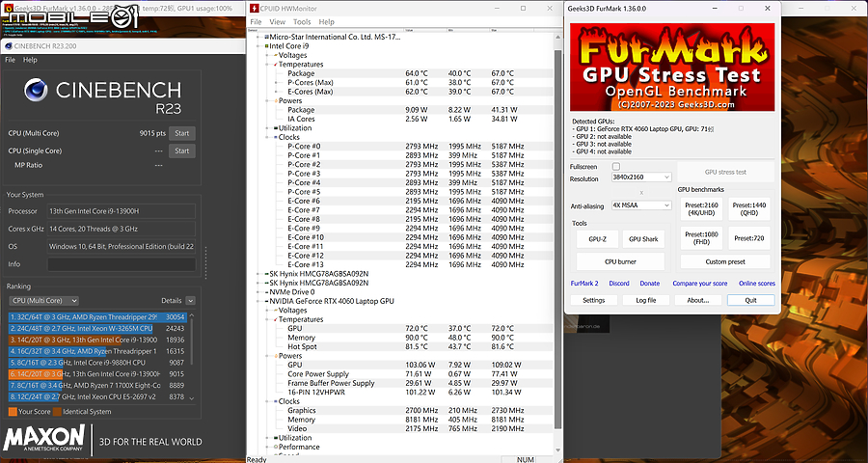Collapse the CPU Temperatures node under Intel Core i9
Image resolution: width=868 pixels, height=463 pixels.
[268, 65]
